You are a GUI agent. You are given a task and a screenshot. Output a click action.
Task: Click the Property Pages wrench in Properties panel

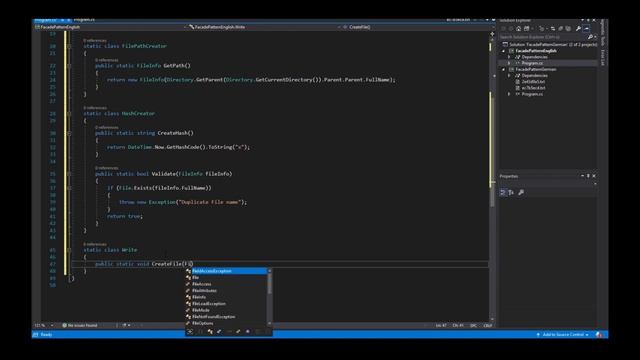coord(521,192)
